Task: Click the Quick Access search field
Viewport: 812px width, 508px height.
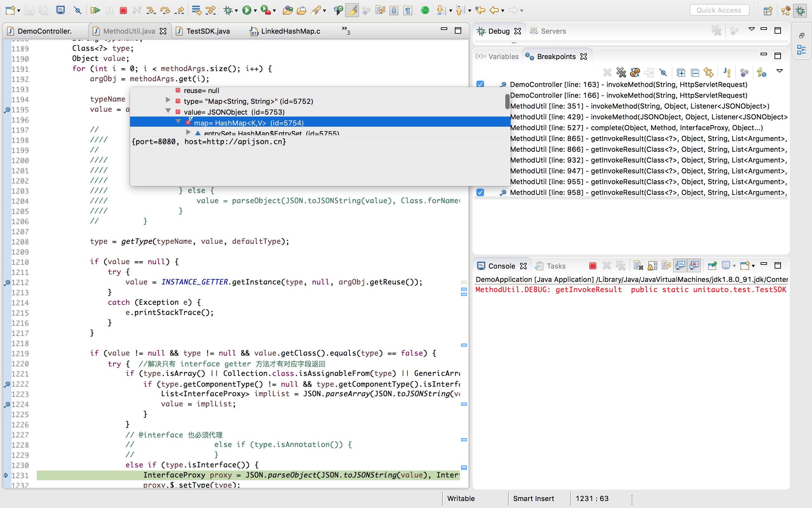Action: [719, 10]
